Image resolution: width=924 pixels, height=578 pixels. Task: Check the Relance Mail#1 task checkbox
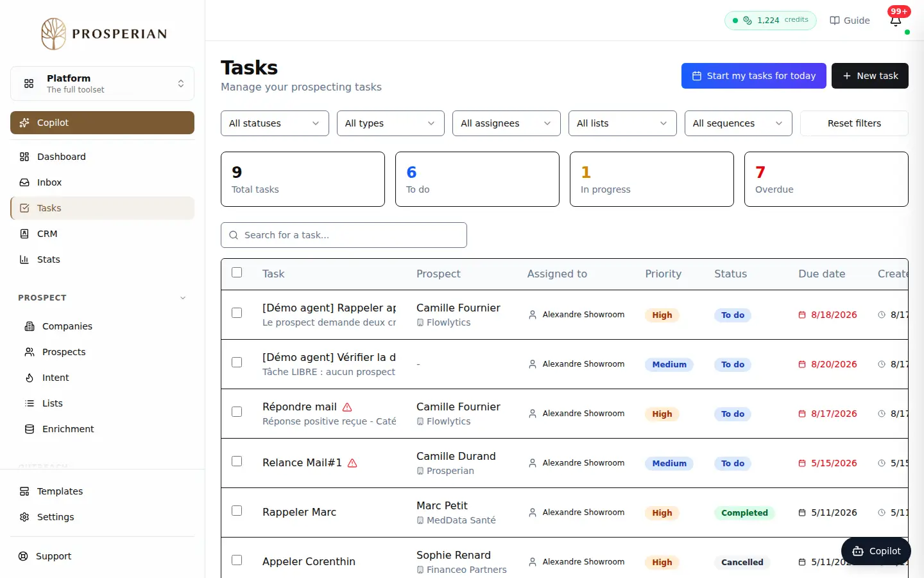pos(237,461)
